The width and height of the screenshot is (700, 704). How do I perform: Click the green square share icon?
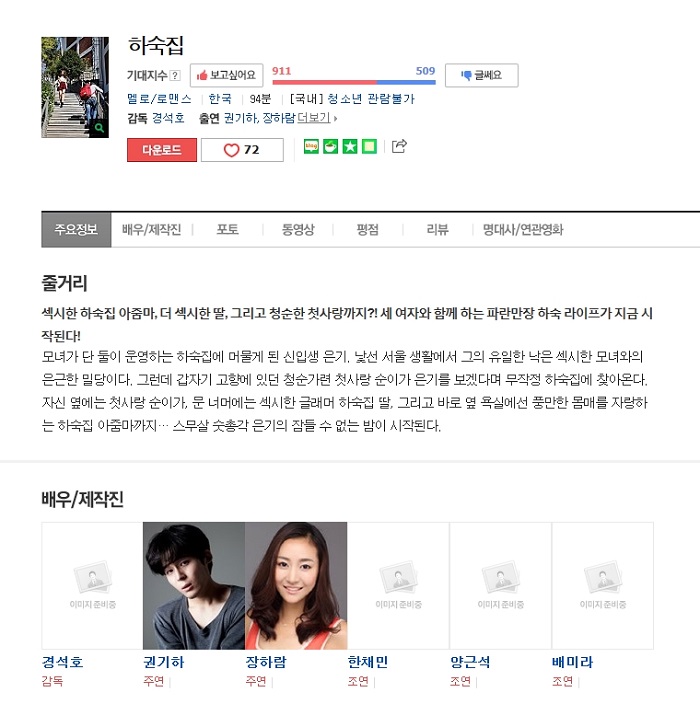[369, 146]
